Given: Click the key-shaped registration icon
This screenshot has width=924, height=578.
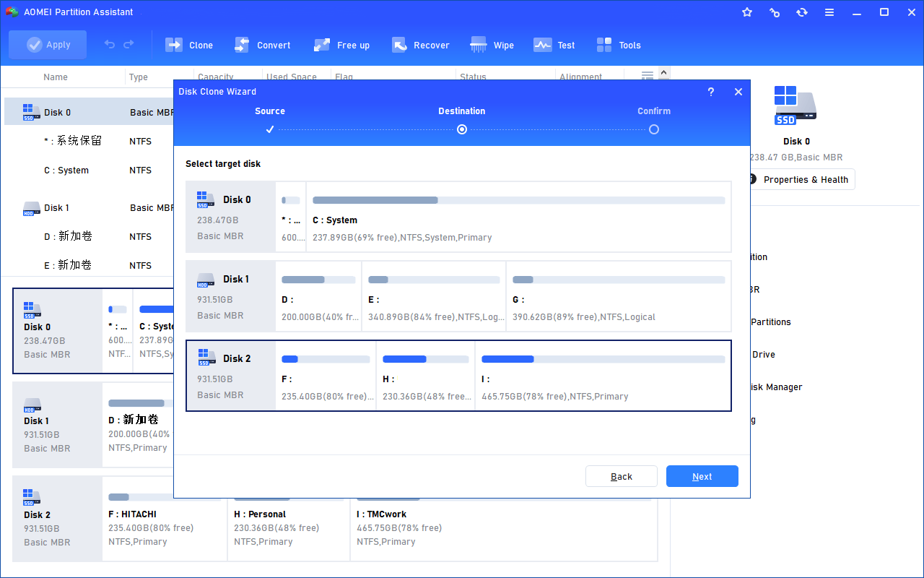Looking at the screenshot, I should (775, 12).
